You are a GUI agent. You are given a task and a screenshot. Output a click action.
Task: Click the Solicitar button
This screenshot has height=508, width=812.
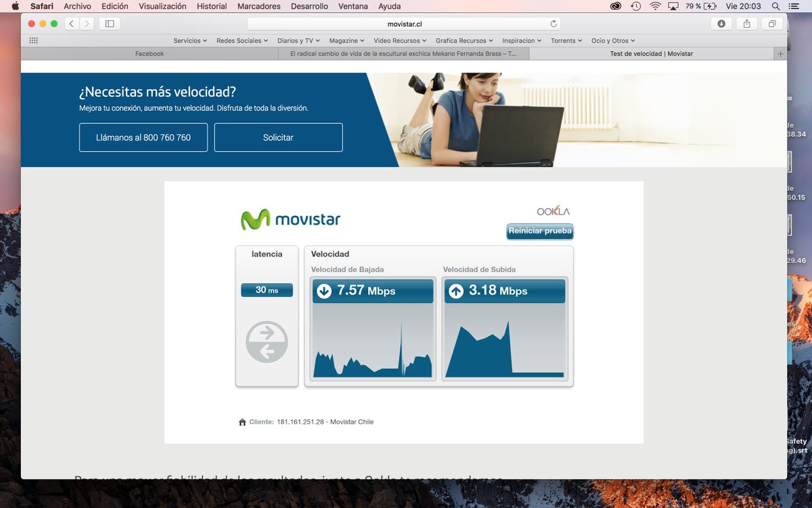point(278,137)
